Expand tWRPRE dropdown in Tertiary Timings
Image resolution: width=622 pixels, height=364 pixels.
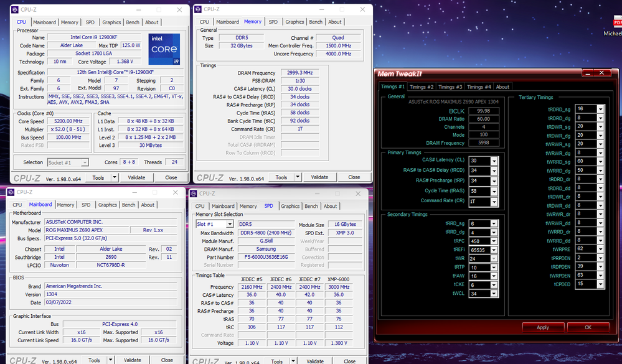click(x=600, y=249)
